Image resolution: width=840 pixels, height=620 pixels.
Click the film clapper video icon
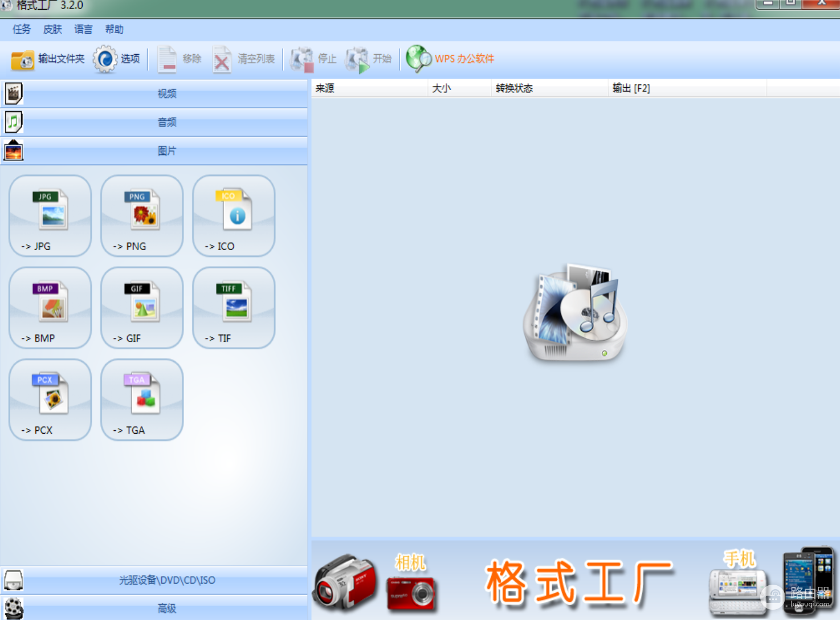click(x=14, y=93)
